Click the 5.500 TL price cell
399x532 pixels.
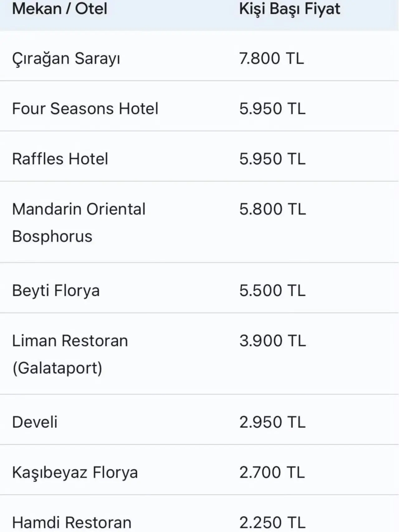(x=272, y=291)
